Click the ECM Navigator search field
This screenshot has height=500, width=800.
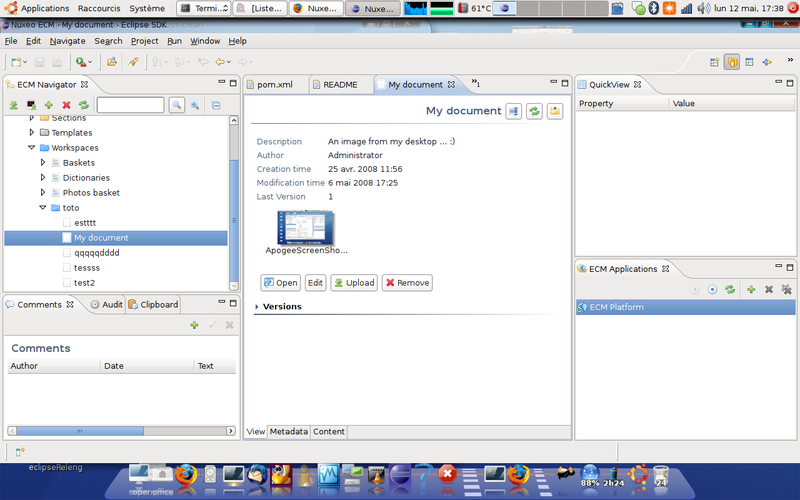131,105
